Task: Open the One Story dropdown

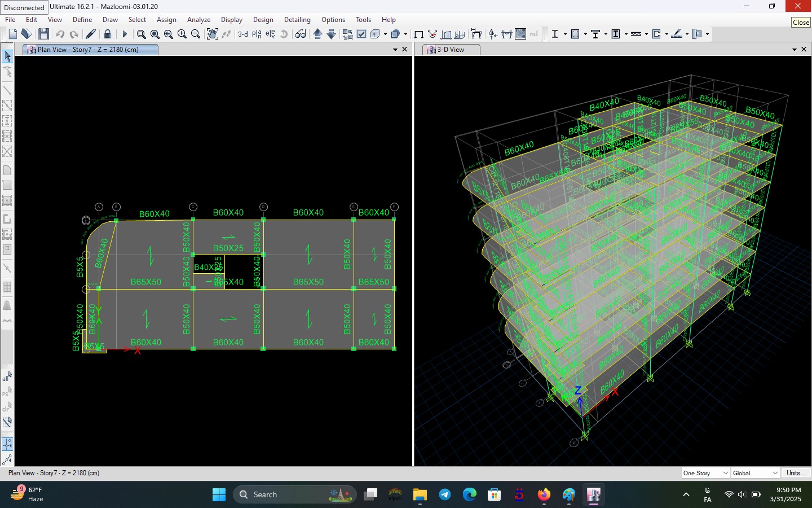Action: point(705,473)
